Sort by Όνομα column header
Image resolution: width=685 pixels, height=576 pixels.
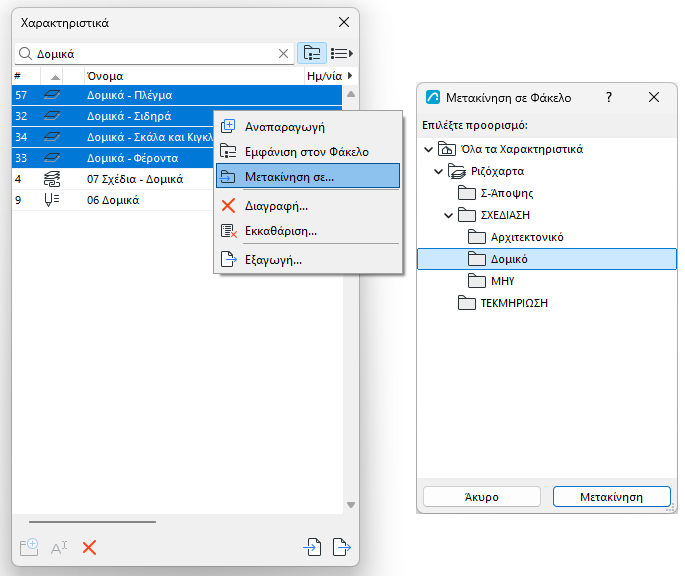tap(194, 76)
